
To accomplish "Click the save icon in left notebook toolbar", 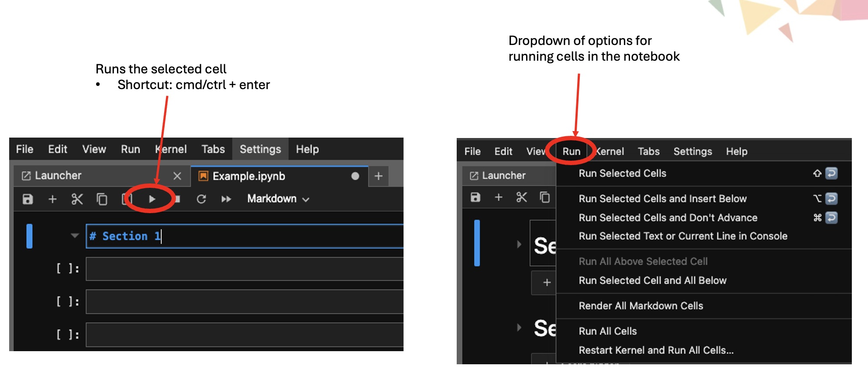I will point(28,199).
